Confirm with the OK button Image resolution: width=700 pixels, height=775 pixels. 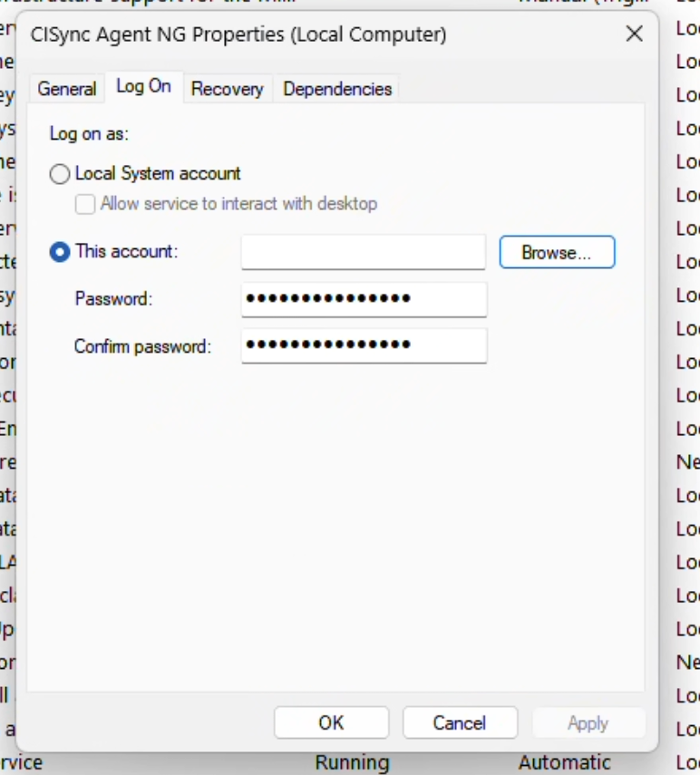331,722
